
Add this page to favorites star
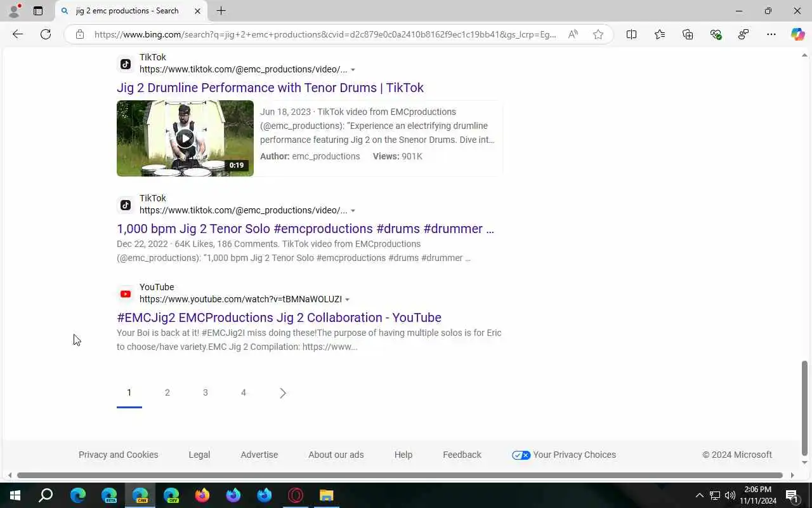click(x=598, y=34)
